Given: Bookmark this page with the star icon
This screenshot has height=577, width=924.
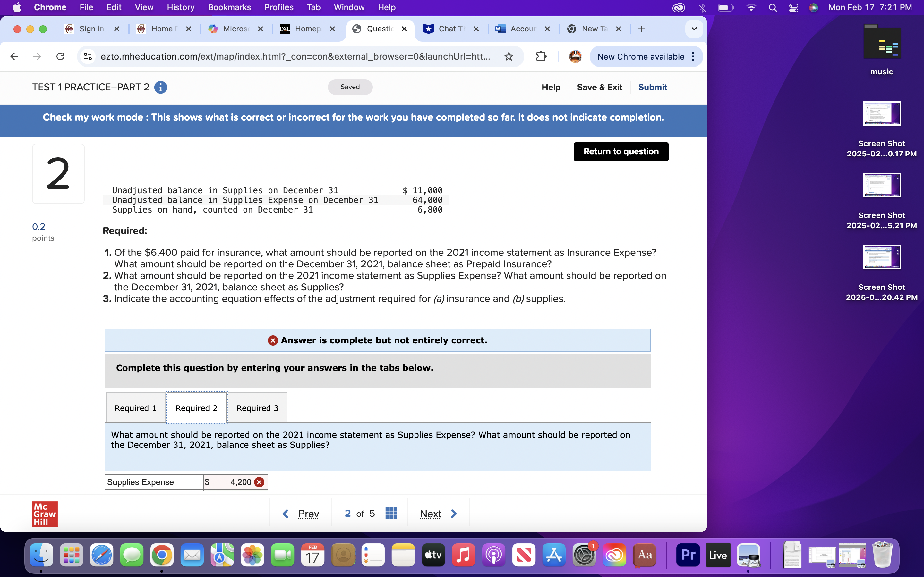Looking at the screenshot, I should click(x=509, y=56).
